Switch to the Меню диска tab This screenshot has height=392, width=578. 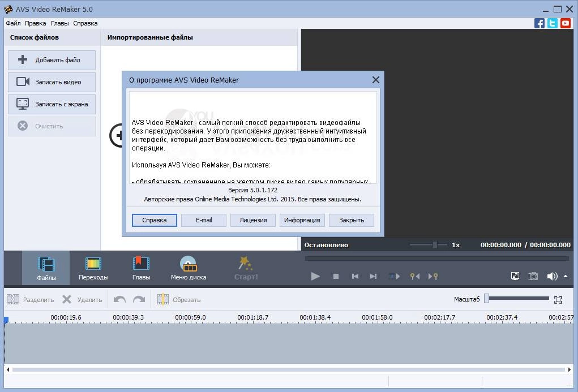coord(189,268)
